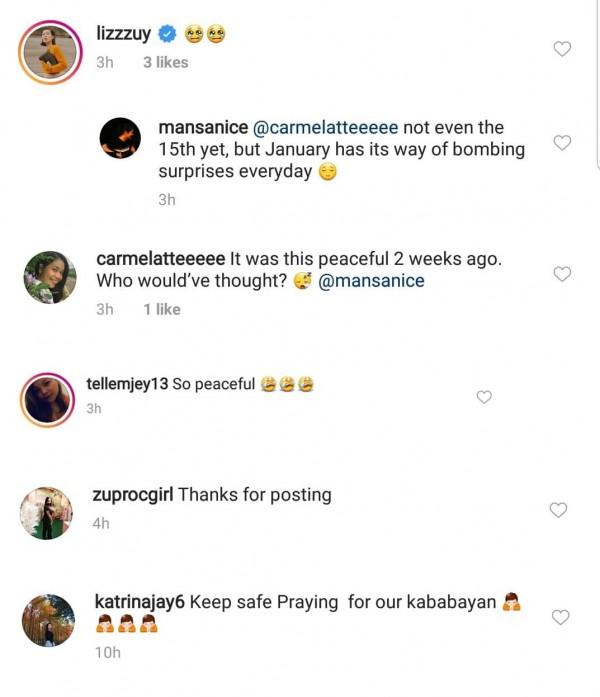Like mansanice's reply about January

[562, 143]
